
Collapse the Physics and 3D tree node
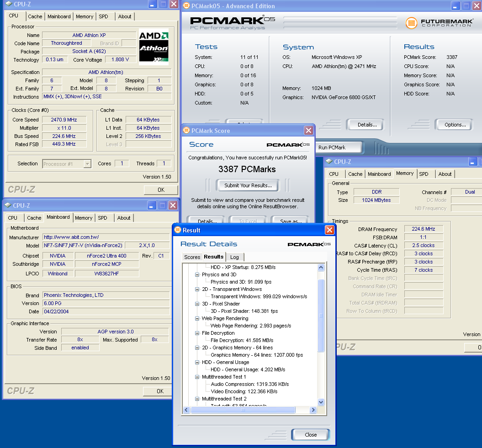point(197,275)
